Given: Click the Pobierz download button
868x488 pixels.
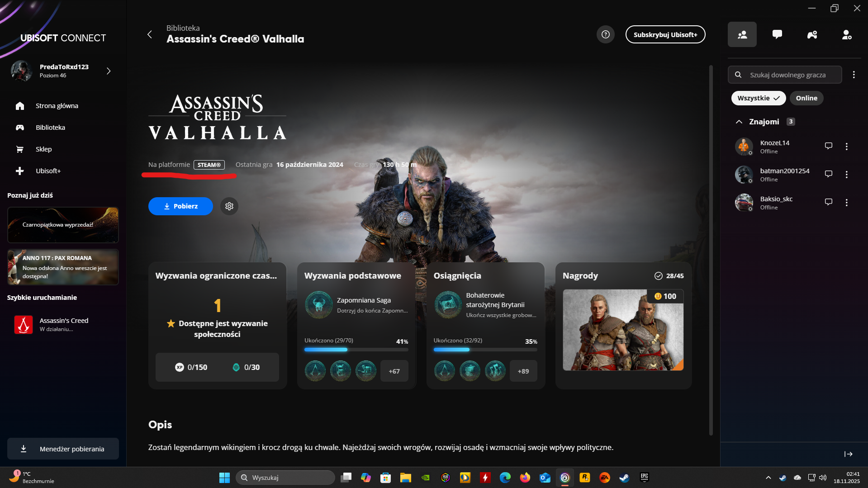Looking at the screenshot, I should coord(180,206).
